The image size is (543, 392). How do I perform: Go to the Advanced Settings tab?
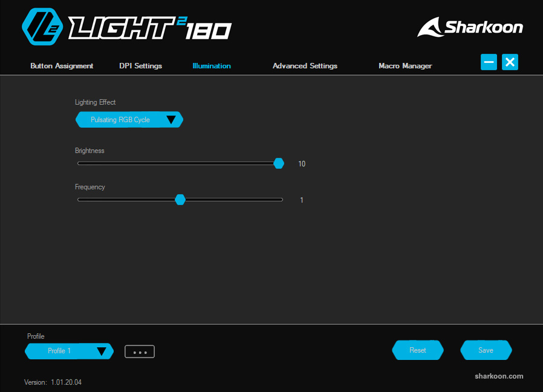(305, 66)
